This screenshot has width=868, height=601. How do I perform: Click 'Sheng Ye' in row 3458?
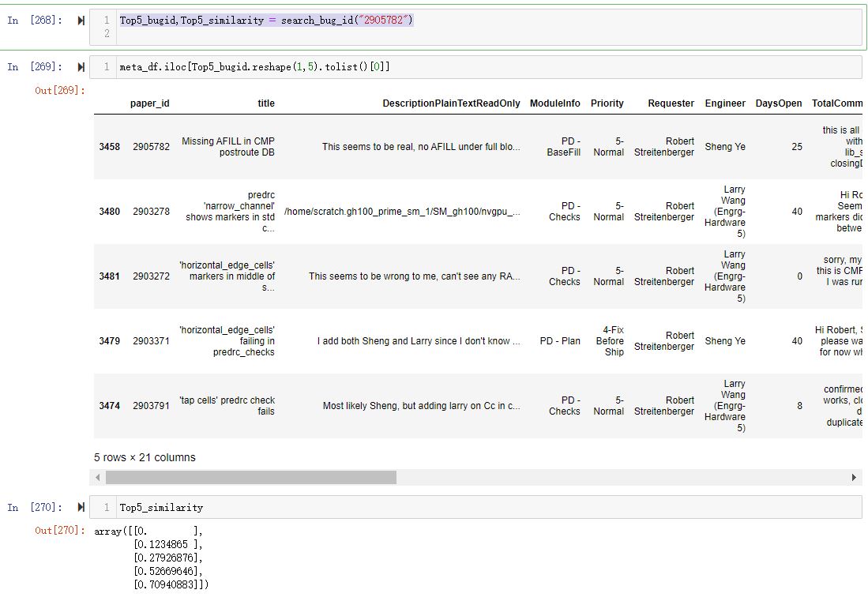pos(725,147)
